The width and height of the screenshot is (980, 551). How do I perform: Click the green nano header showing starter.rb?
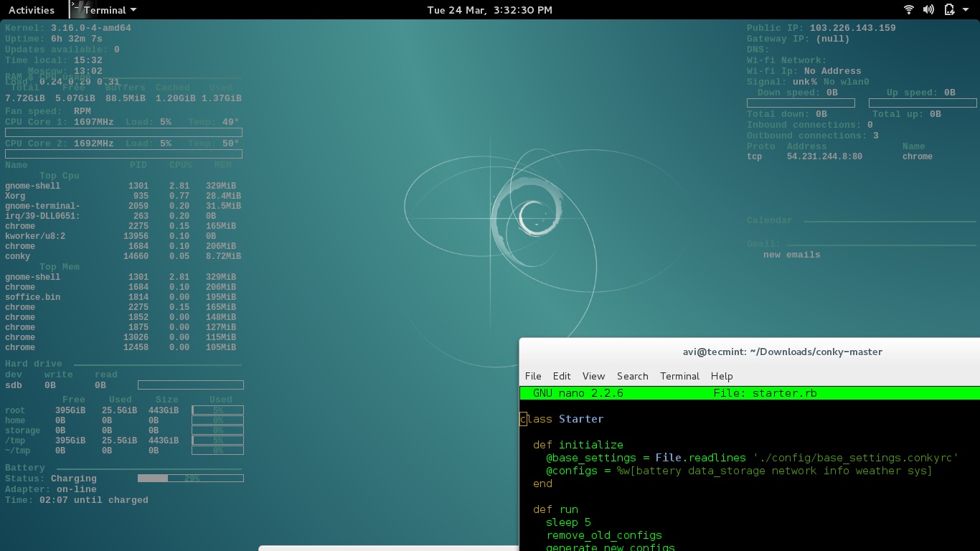tap(750, 393)
